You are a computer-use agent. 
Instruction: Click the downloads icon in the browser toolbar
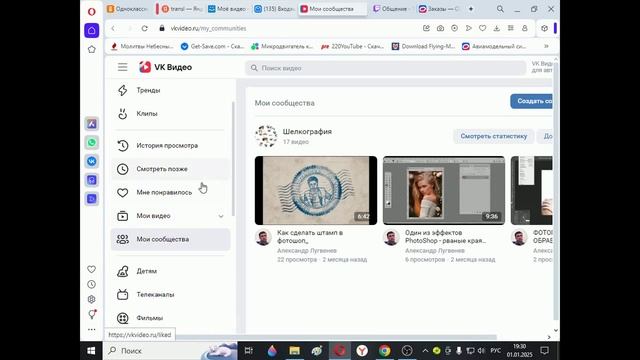coord(496,28)
